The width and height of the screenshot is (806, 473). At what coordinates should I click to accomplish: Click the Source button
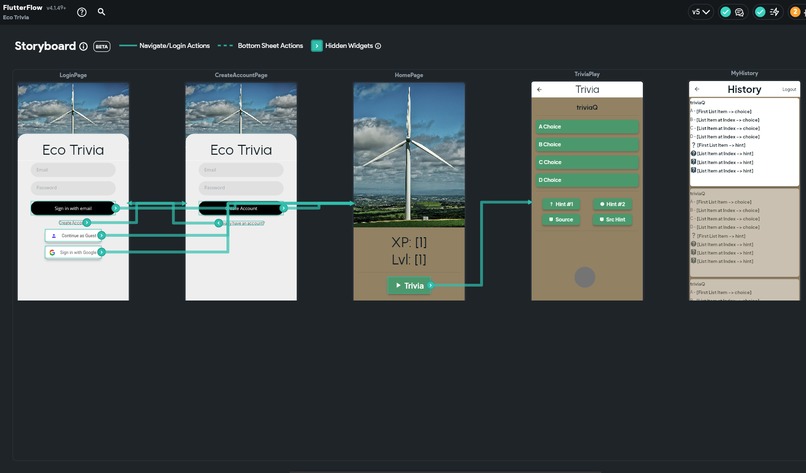click(x=561, y=220)
